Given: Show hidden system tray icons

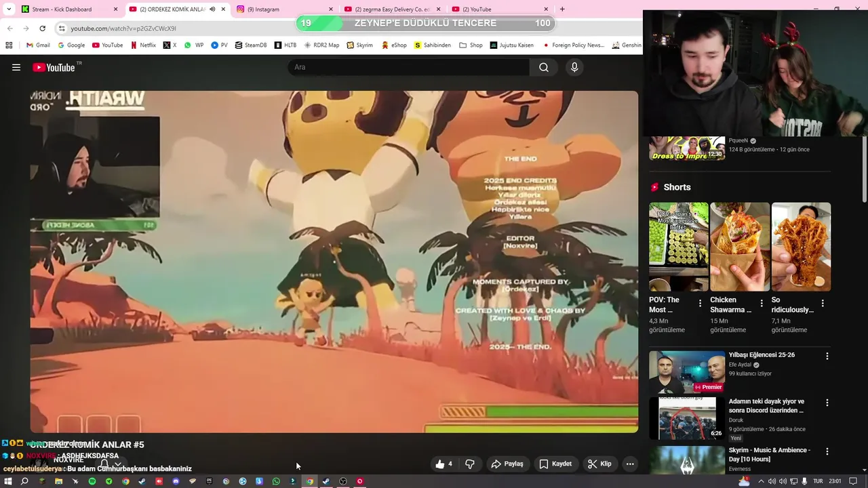Looking at the screenshot, I should 761,481.
